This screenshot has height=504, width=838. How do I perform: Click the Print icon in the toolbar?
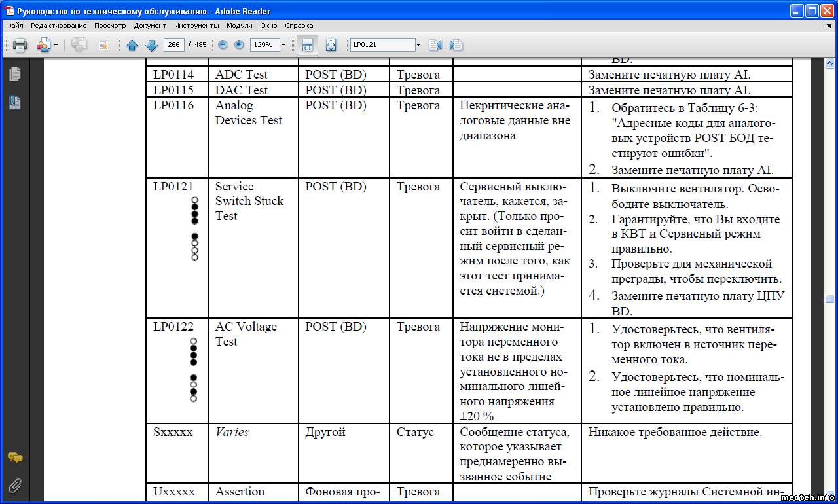click(20, 45)
